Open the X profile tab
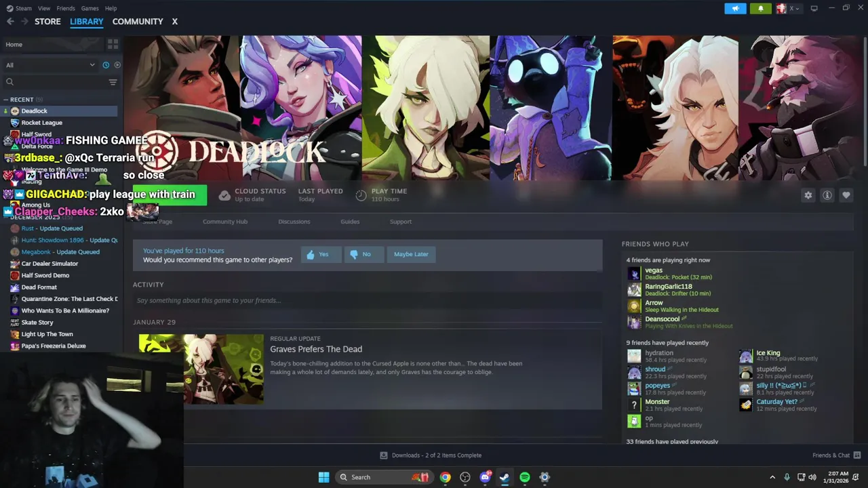 174,22
